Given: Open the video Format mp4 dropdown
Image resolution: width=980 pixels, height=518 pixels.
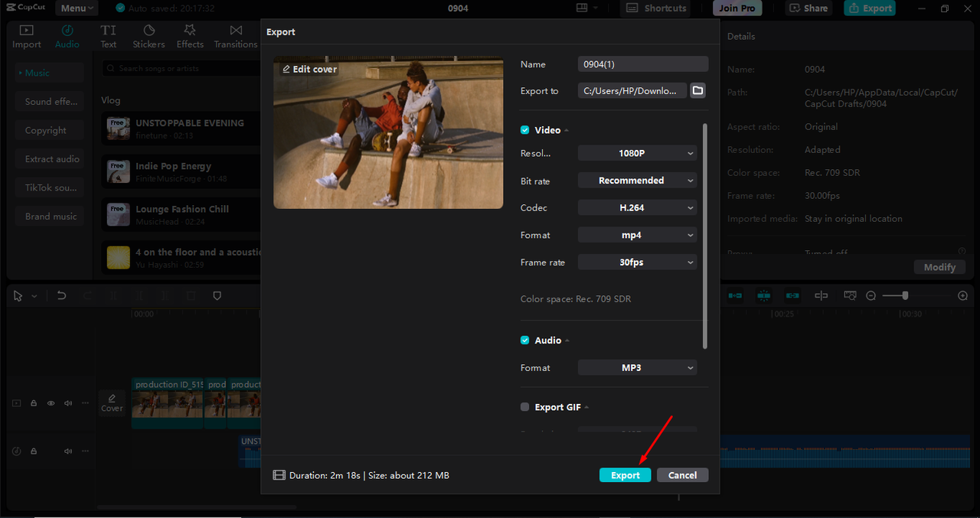Looking at the screenshot, I should [637, 235].
